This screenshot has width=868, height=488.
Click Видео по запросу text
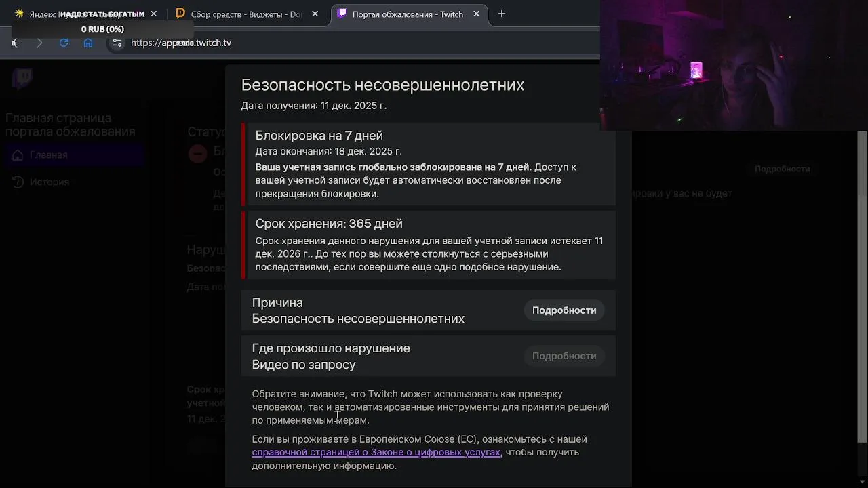(304, 365)
